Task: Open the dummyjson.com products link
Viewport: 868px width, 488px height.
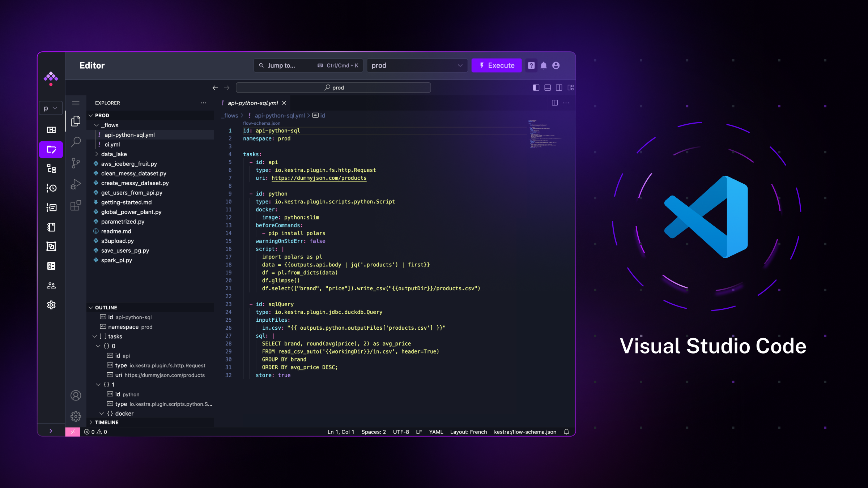Action: (x=319, y=178)
